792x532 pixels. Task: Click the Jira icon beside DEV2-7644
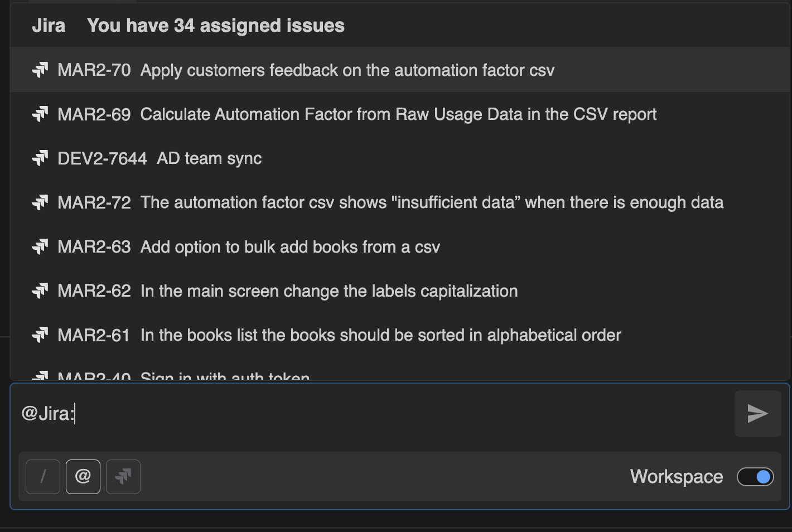(40, 158)
